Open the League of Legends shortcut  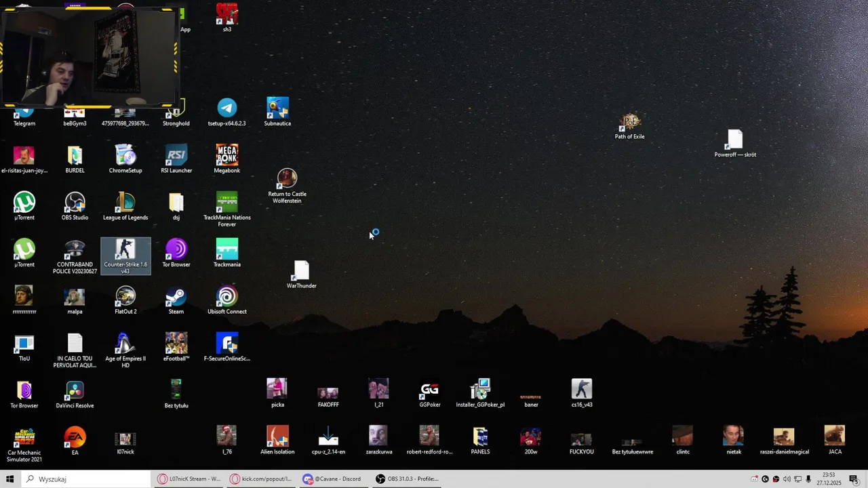coord(125,207)
